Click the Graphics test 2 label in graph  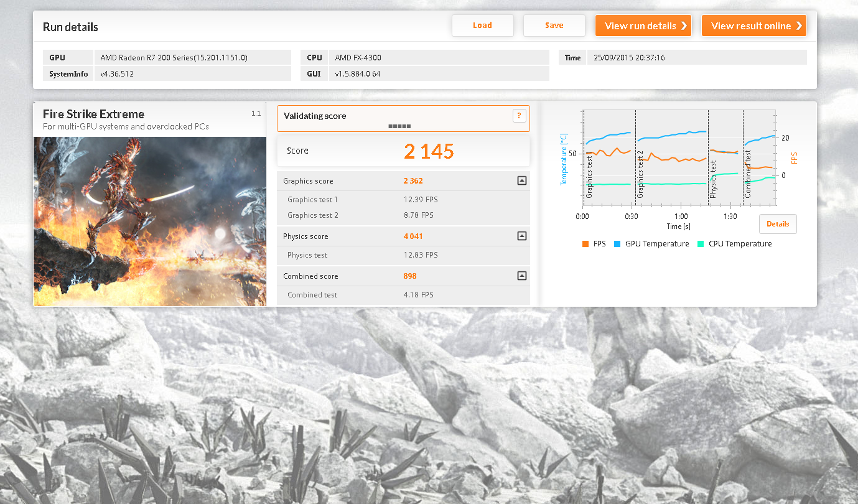tap(640, 174)
